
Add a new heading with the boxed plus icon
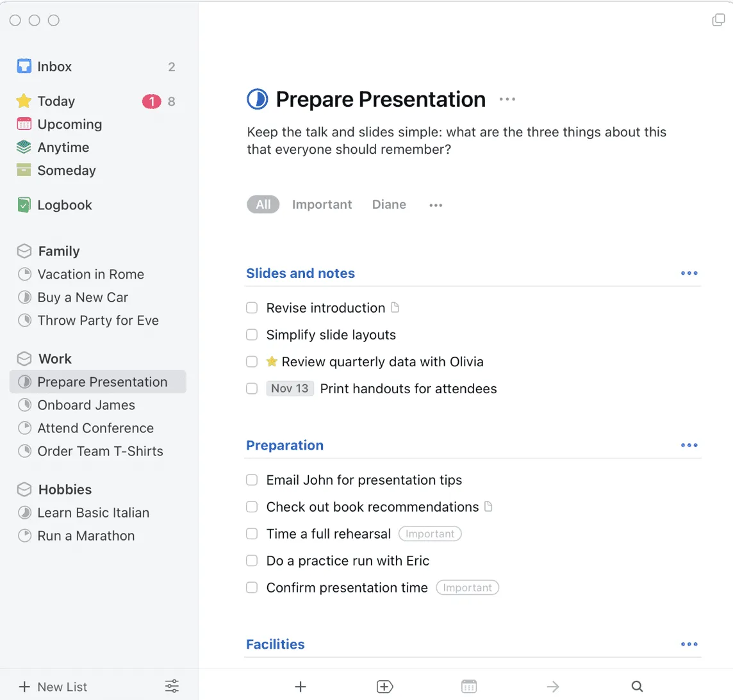click(384, 687)
